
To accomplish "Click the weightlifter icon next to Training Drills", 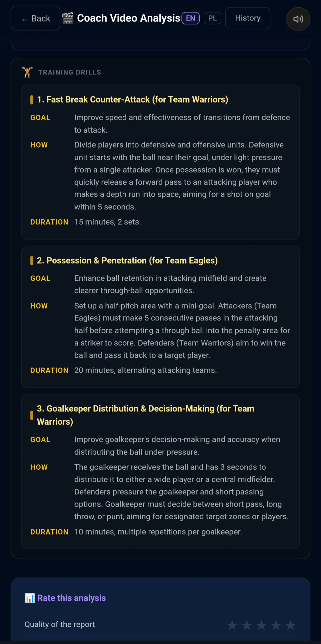I will coord(27,72).
